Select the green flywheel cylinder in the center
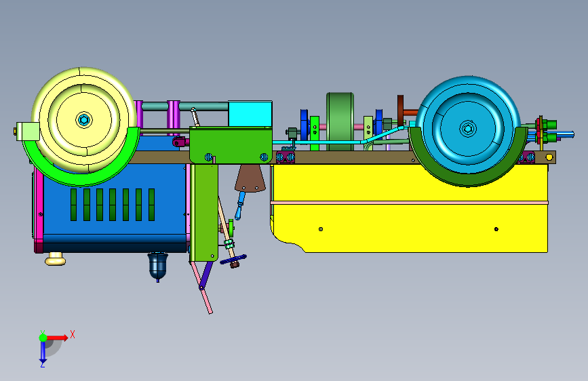 [340, 121]
